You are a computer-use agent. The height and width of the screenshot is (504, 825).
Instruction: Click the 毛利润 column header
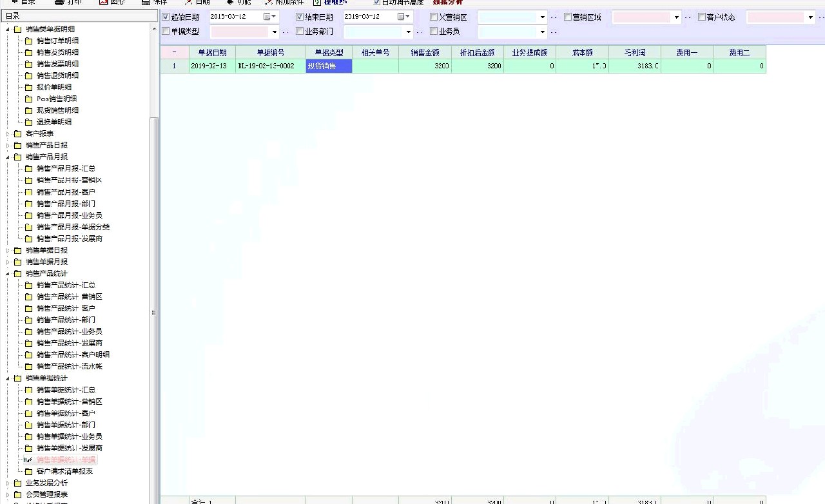[x=634, y=53]
